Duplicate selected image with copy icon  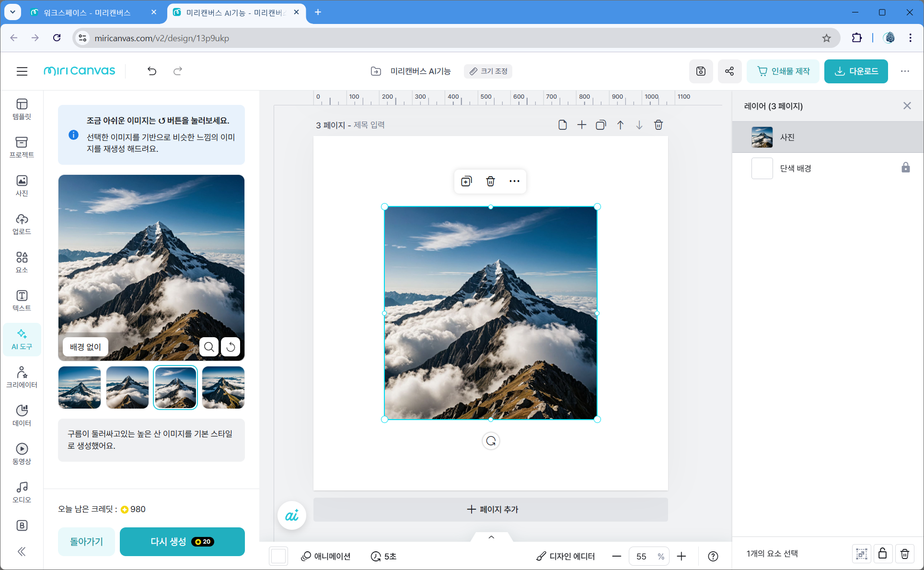coord(466,181)
